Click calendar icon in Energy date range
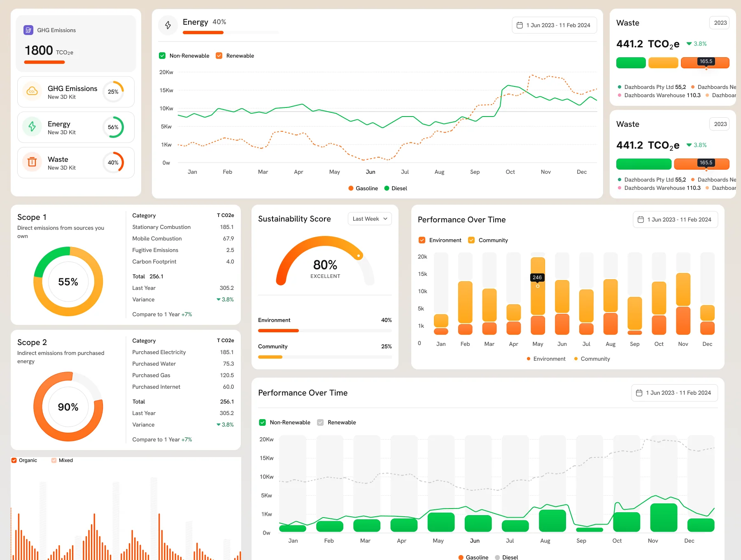 [x=520, y=25]
